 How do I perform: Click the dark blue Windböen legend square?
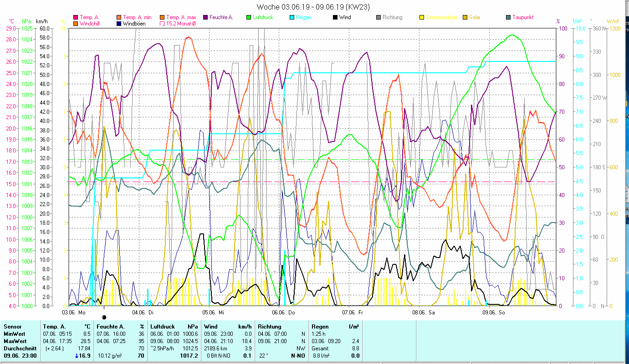pyautogui.click(x=119, y=23)
